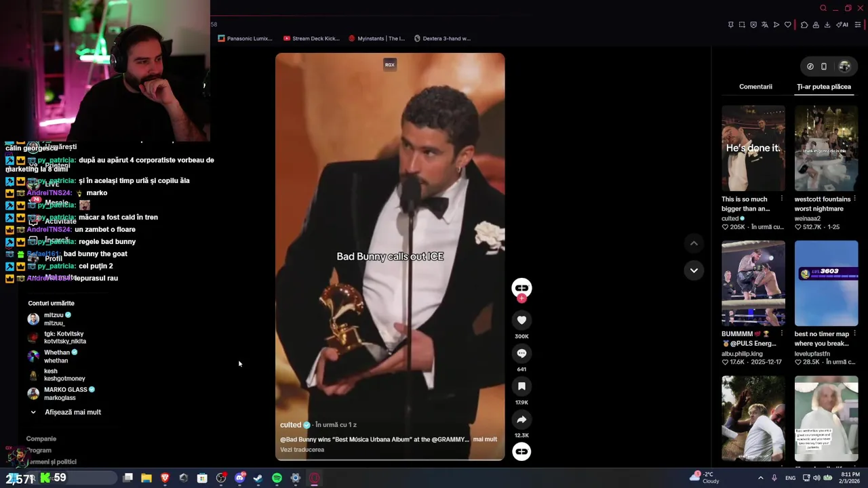Click the microphone icon in system tray
Image resolution: width=868 pixels, height=488 pixels.
tap(774, 478)
